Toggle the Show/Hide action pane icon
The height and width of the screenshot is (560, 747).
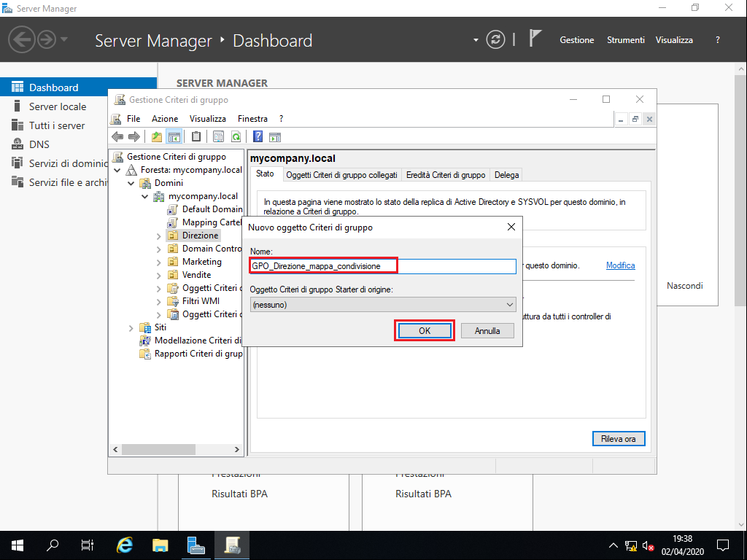coord(275,137)
